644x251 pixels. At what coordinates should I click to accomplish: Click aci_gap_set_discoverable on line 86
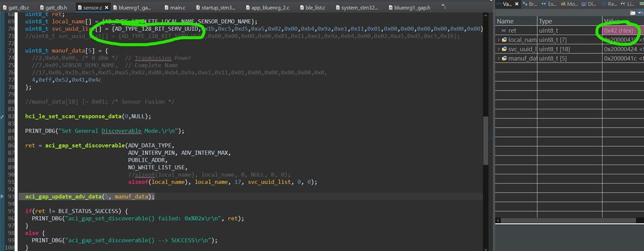84,145
